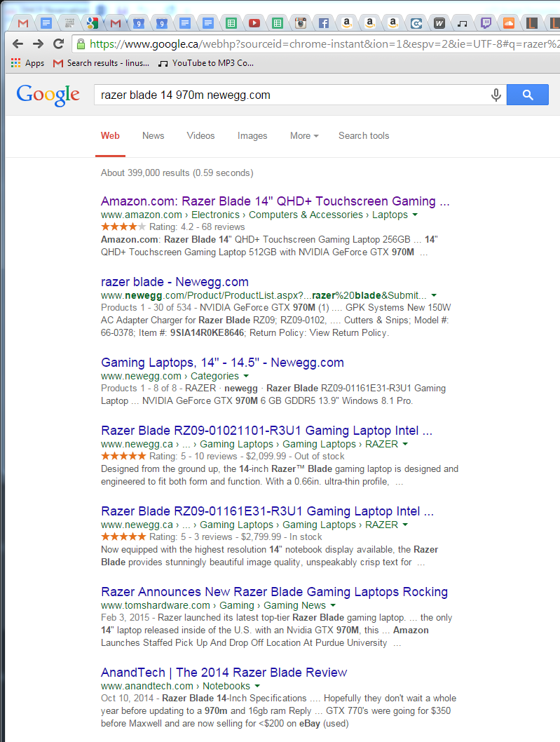Image resolution: width=560 pixels, height=742 pixels.
Task: Click the 'Oct 10, 2014' date text
Action: [x=127, y=699]
